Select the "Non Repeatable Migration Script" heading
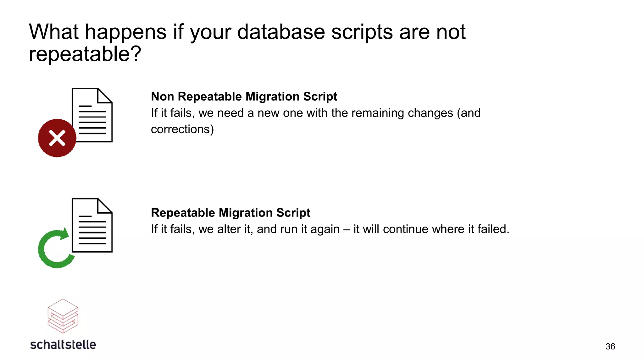The image size is (644, 362). (x=244, y=96)
